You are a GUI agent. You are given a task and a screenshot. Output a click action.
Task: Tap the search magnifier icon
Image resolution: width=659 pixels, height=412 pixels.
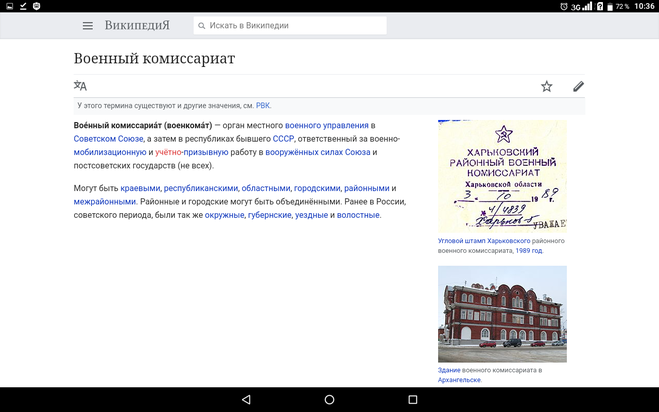coord(202,26)
